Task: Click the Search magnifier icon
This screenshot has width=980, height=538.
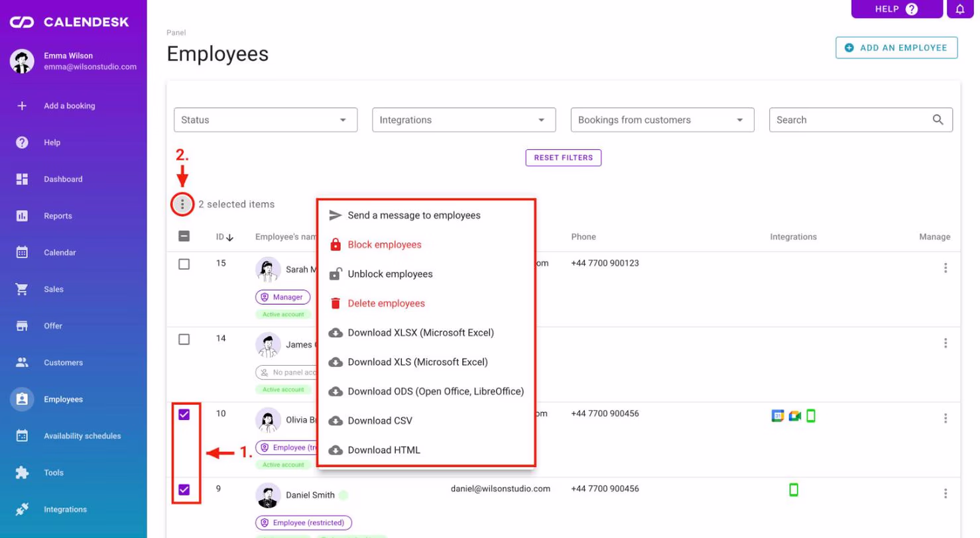Action: (938, 120)
